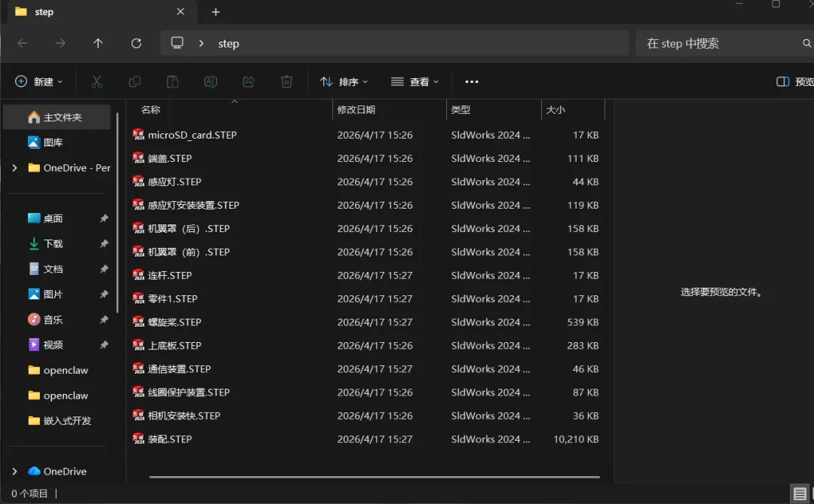Close the step tab
This screenshot has height=504, width=814.
pos(180,11)
